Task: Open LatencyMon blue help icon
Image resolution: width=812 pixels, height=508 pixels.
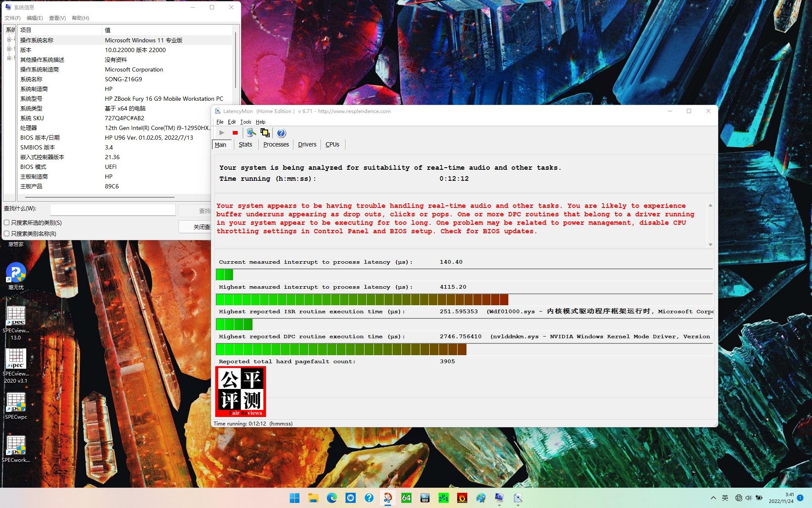Action: (281, 133)
